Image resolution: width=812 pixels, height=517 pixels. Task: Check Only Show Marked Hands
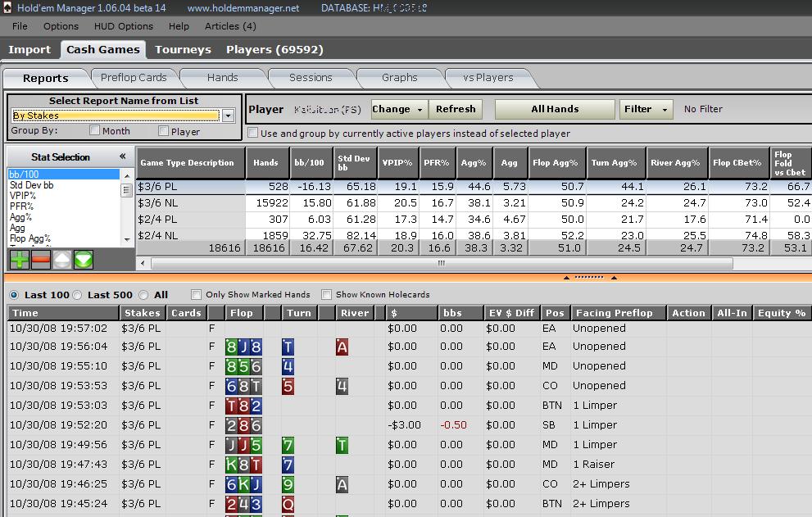point(196,294)
